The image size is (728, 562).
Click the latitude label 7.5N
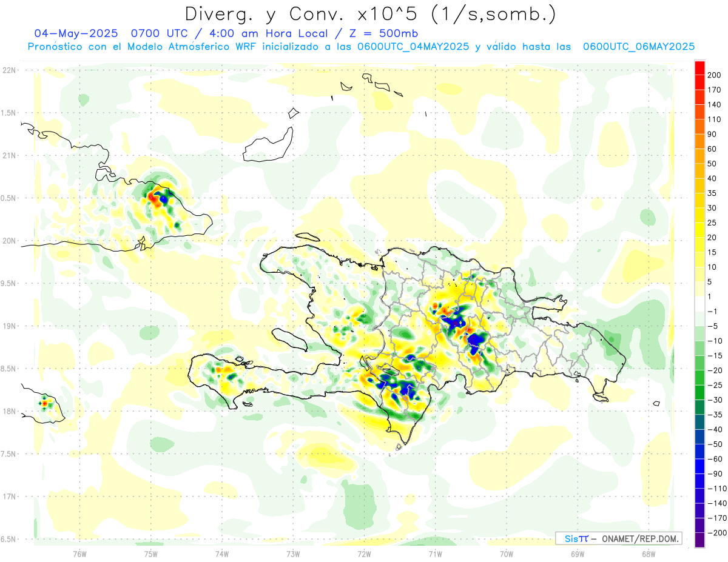click(8, 454)
